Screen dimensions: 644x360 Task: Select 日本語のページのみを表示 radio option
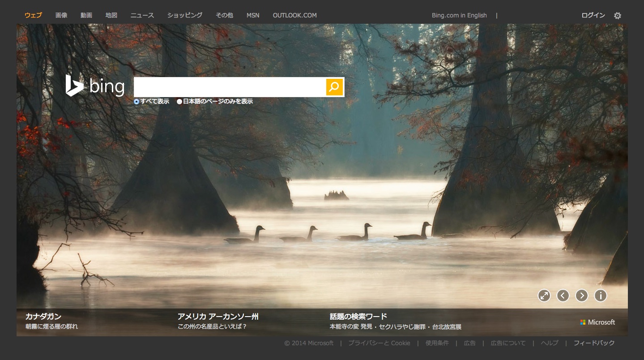179,102
